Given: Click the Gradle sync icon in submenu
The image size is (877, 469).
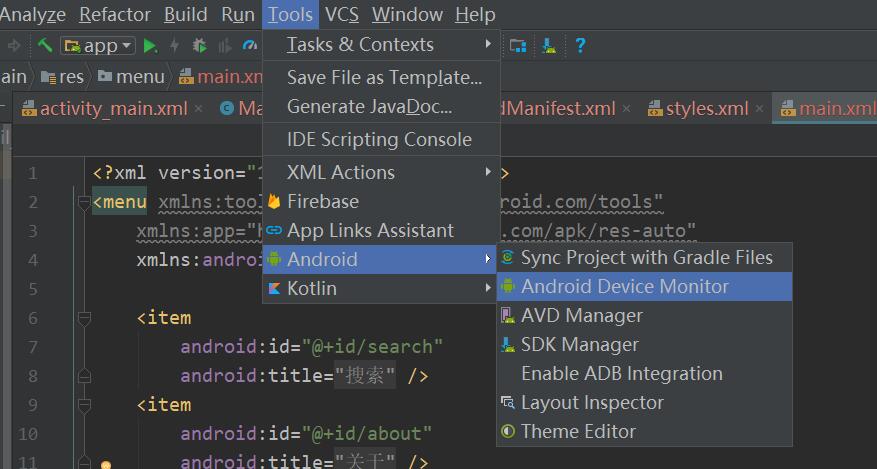Looking at the screenshot, I should pos(507,257).
